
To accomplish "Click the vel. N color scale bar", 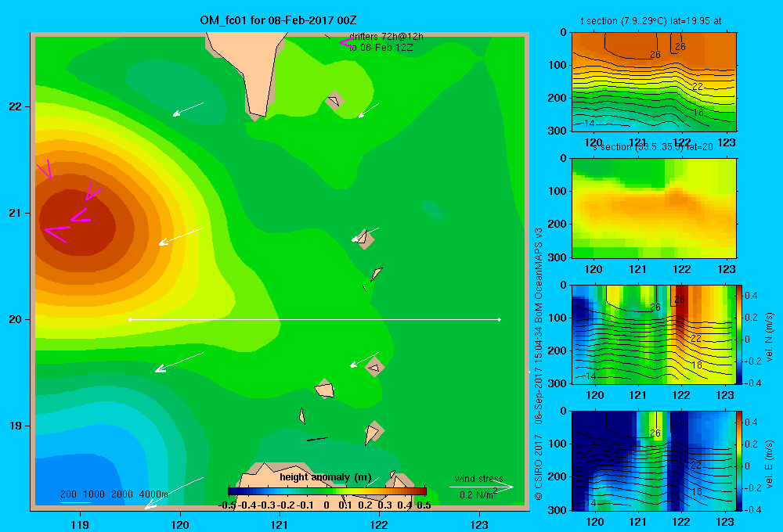I will pyautogui.click(x=739, y=334).
